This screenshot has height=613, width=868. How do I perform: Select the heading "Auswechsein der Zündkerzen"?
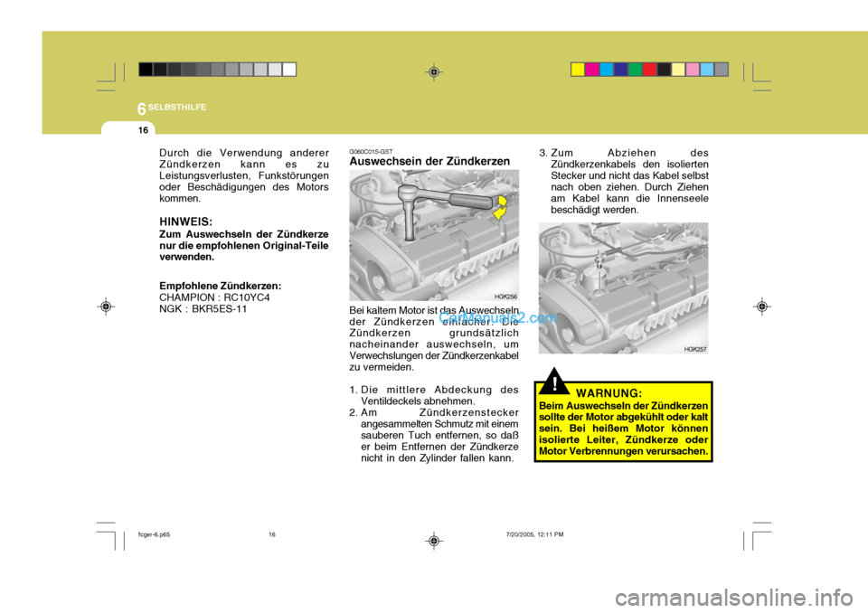(x=429, y=161)
